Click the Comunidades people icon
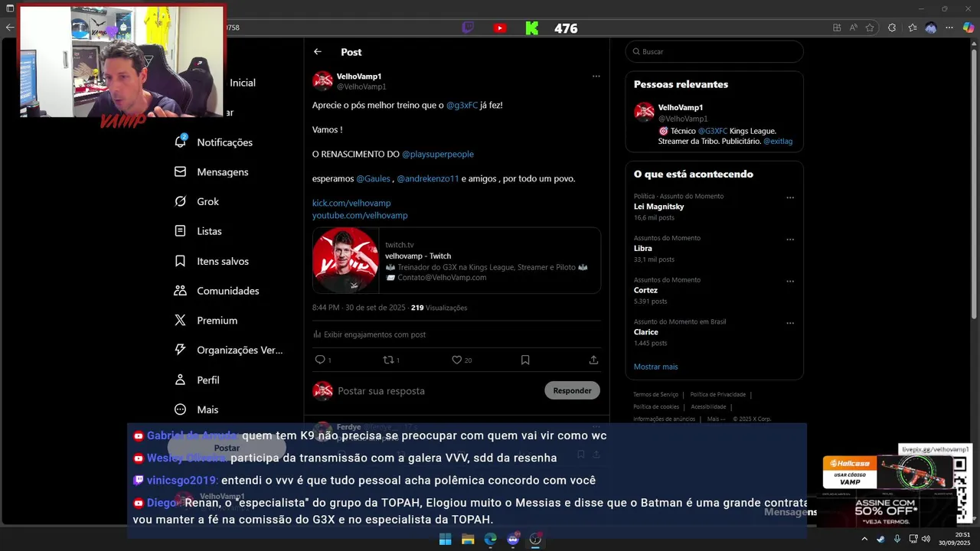This screenshot has height=551, width=980. point(181,291)
